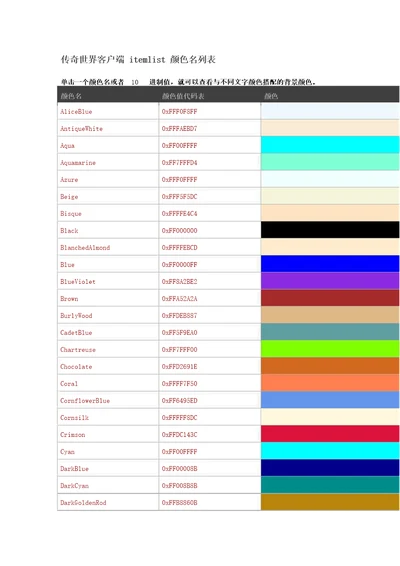Click the 0xFFA52A2A Brown code link

179,299
